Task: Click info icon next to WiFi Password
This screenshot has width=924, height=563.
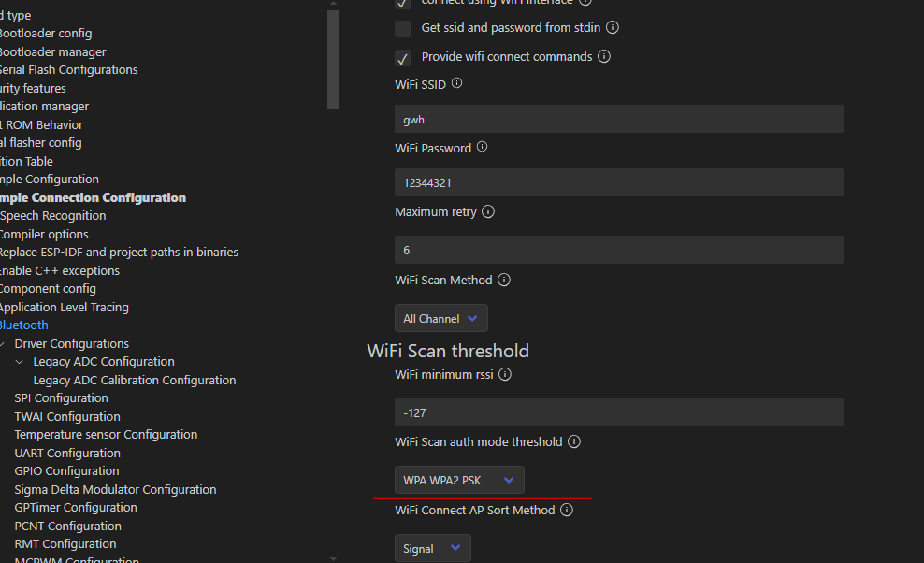Action: pyautogui.click(x=482, y=147)
